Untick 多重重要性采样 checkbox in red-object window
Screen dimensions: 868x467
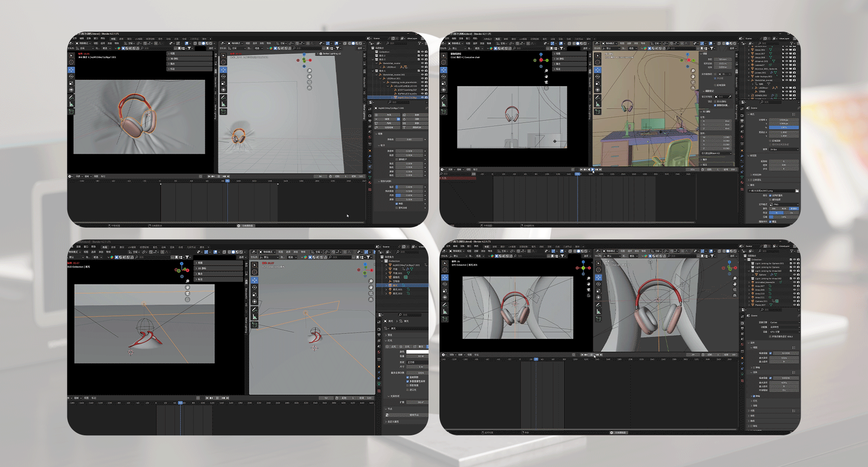point(408,381)
